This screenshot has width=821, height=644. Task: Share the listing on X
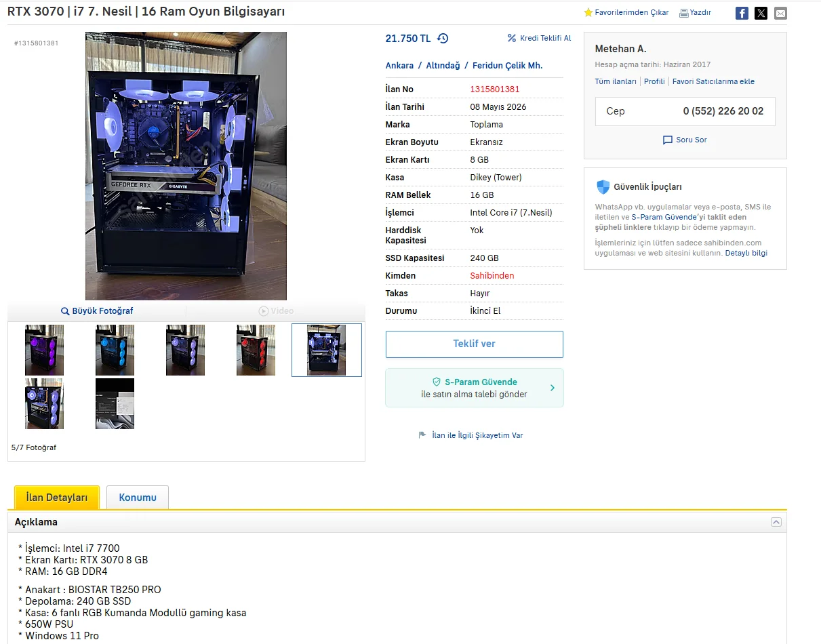[x=761, y=13]
